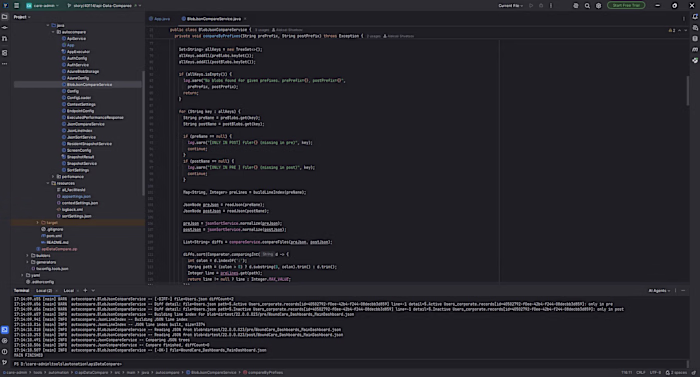
Task: Collapse the autocompare package
Action: click(x=53, y=32)
